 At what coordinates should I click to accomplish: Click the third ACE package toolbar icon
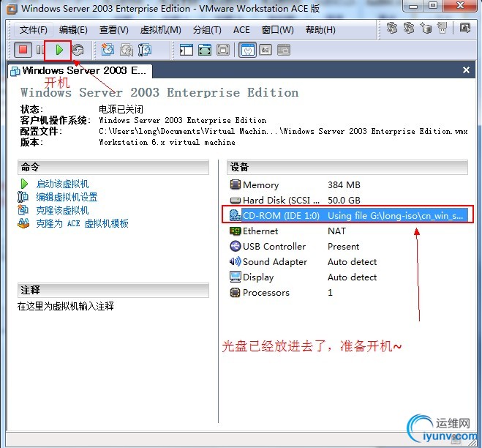click(426, 29)
